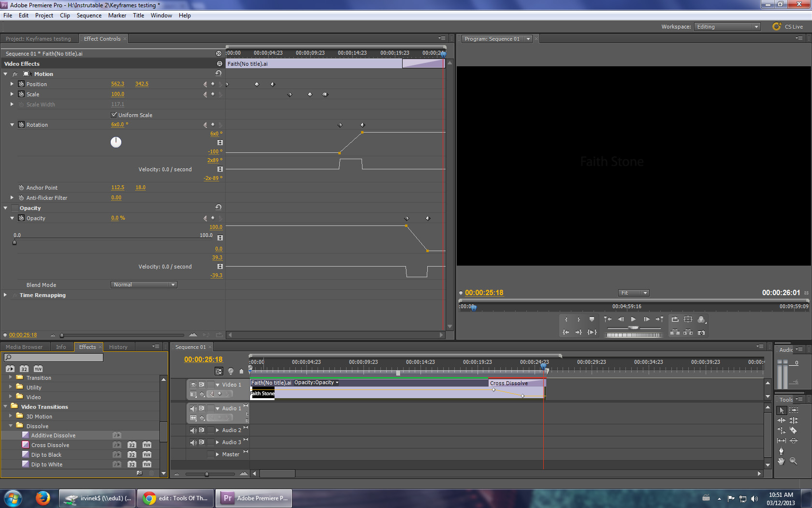This screenshot has height=508, width=812.
Task: Select the Rate Stretch tool
Action: click(782, 431)
